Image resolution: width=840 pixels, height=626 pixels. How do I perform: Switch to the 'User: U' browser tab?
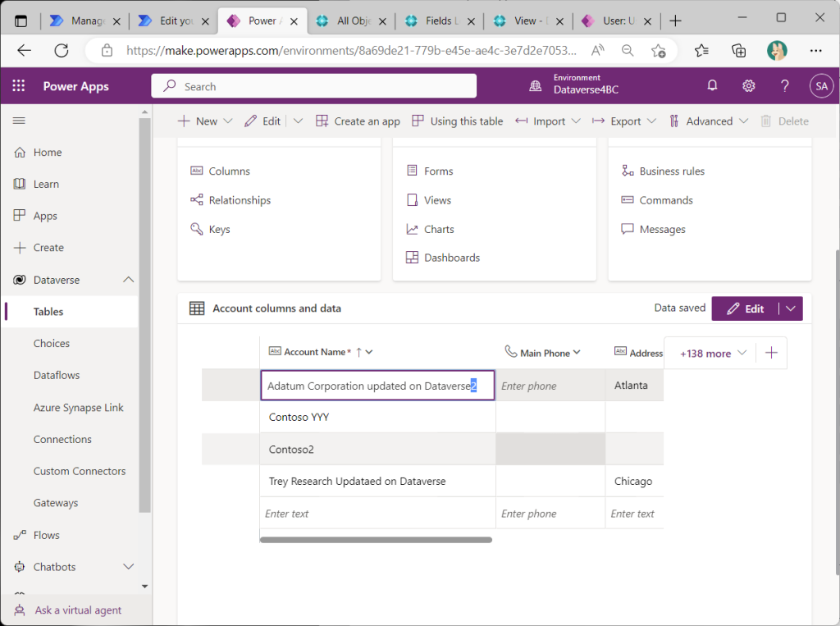(617, 21)
